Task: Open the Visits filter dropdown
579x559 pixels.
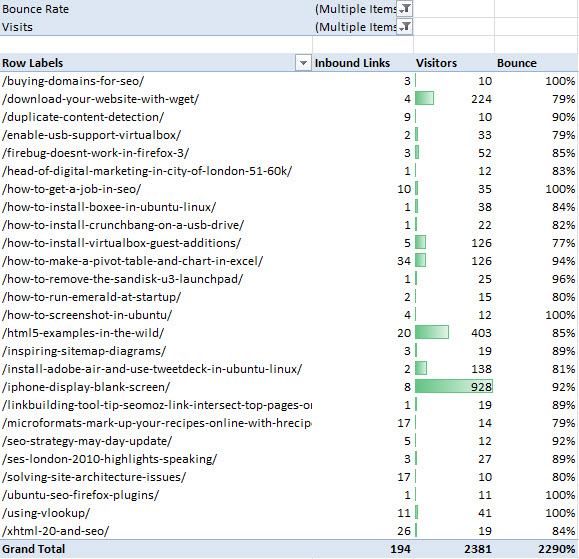Action: [x=404, y=27]
